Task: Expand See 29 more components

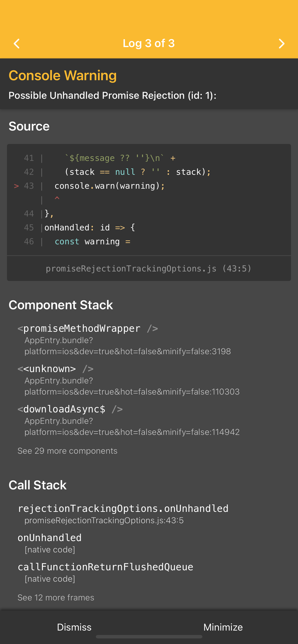Action: [67, 451]
